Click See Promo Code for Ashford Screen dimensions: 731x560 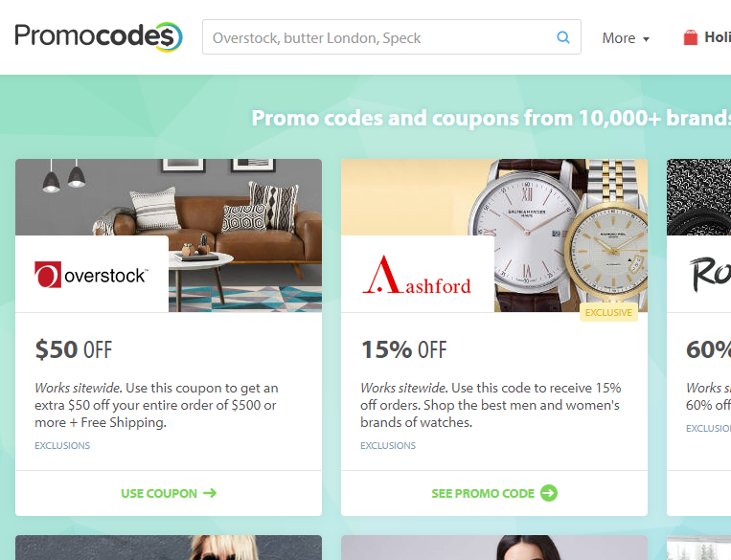494,493
